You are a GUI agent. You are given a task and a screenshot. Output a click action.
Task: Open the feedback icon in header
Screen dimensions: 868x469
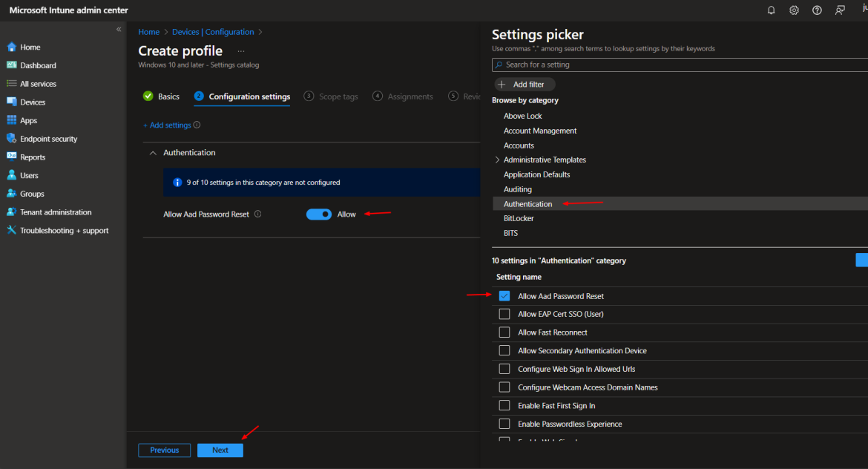click(840, 10)
